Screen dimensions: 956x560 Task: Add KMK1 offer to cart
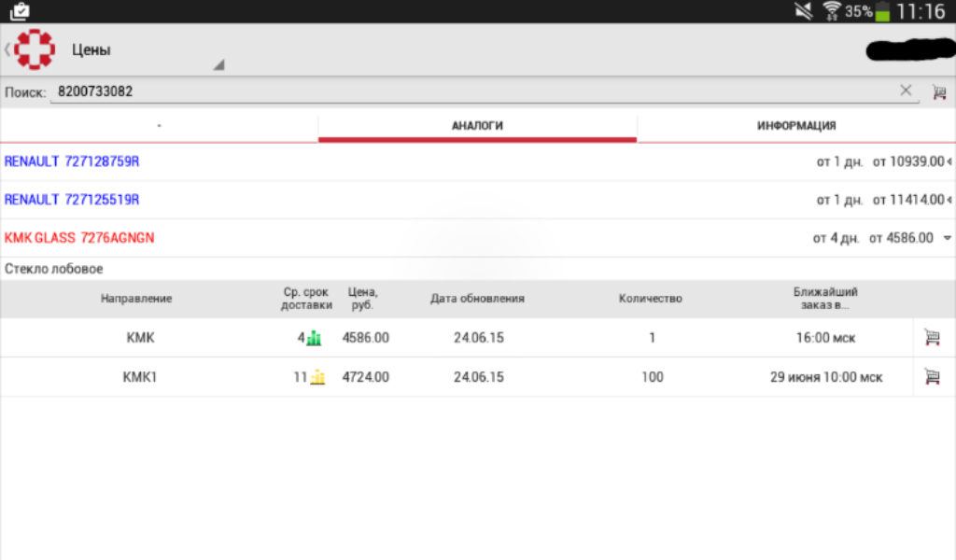point(931,377)
